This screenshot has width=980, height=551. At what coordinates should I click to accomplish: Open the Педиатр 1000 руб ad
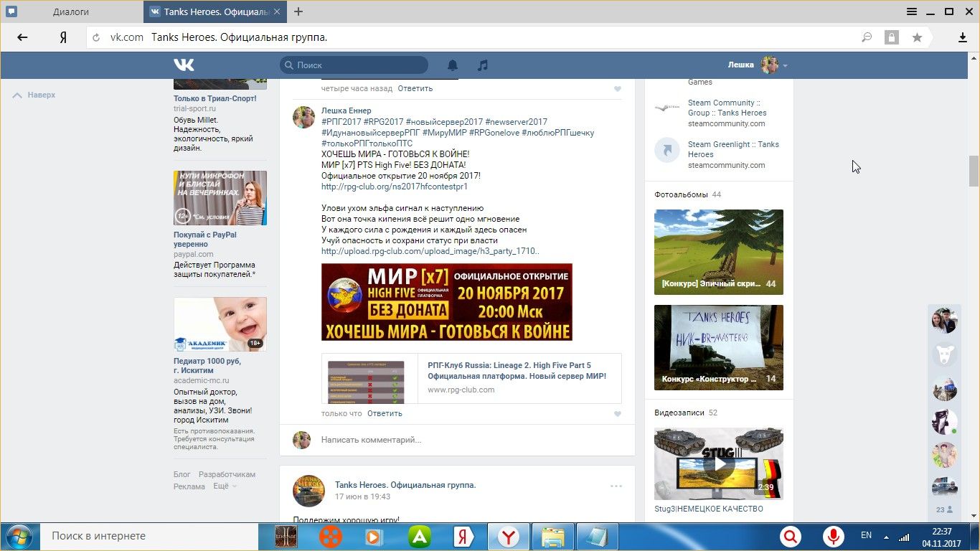coord(207,366)
